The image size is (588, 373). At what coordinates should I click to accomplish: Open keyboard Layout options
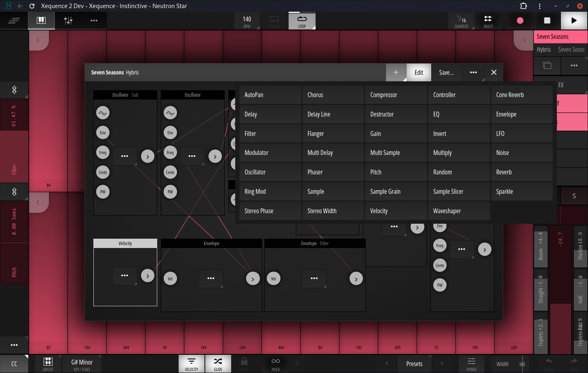coord(48,364)
